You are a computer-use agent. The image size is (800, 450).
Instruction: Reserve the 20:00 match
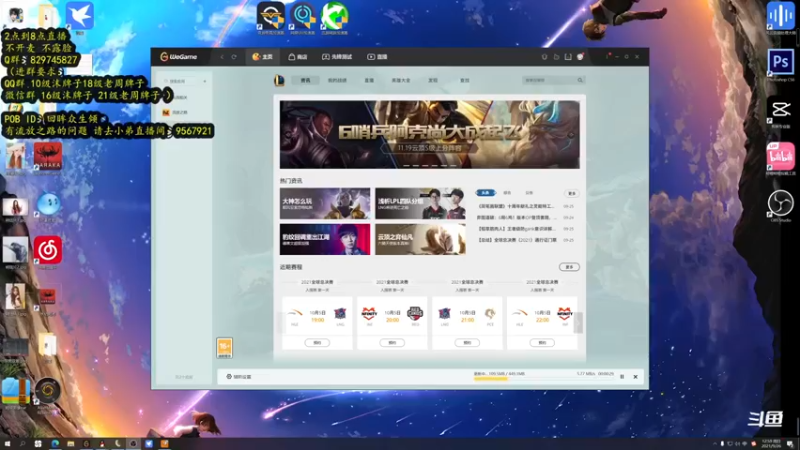click(392, 343)
